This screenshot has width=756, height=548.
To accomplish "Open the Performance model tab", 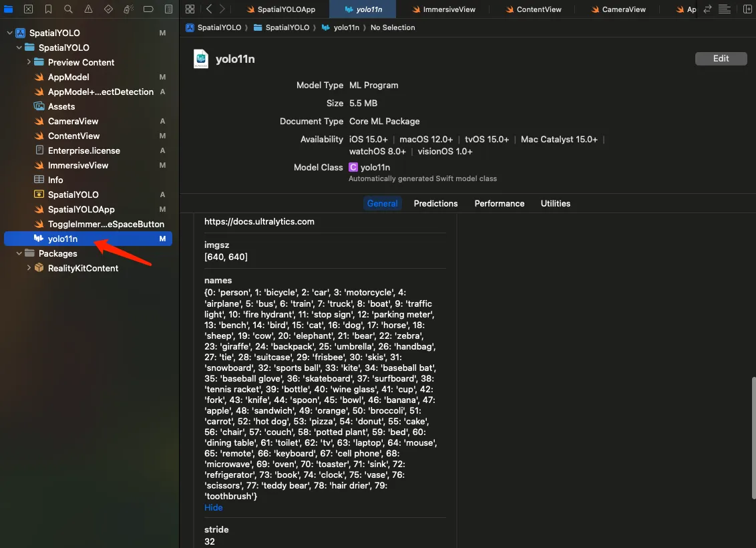I will point(499,204).
